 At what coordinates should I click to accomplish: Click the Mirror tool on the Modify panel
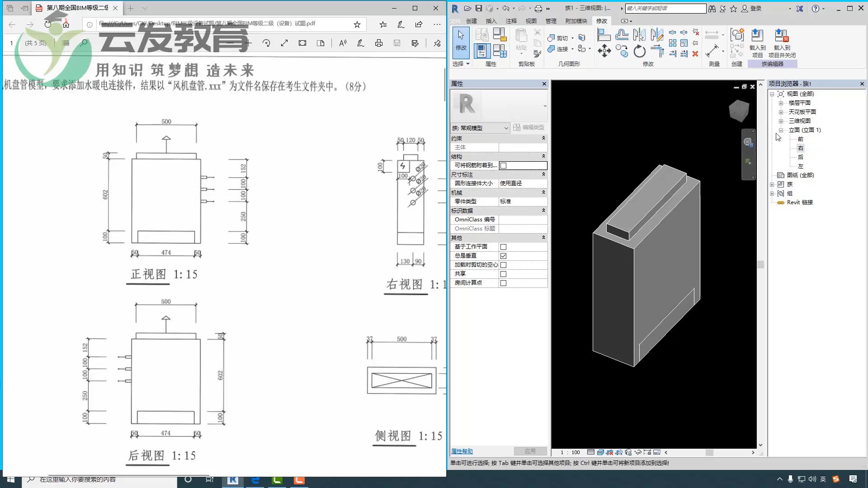[639, 35]
